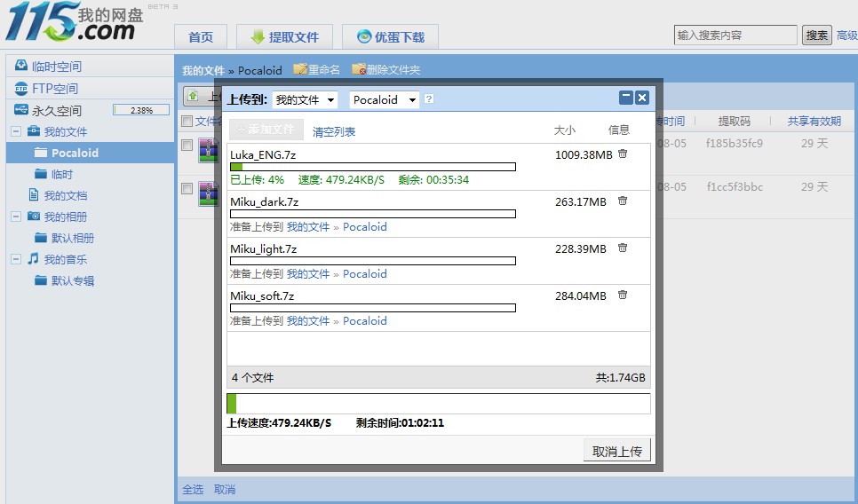The width and height of the screenshot is (858, 504).
Task: Click the 我的相册 camera icon
Action: pyautogui.click(x=34, y=216)
